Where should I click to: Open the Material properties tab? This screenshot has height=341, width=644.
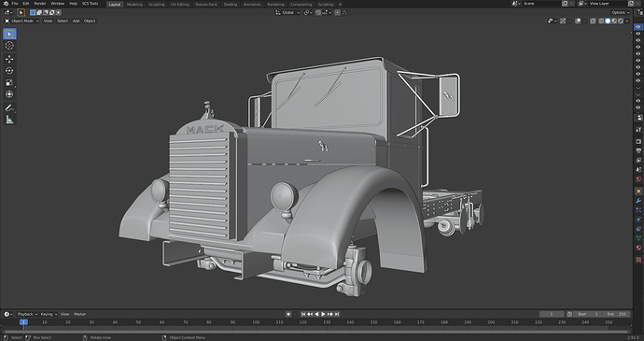point(638,249)
